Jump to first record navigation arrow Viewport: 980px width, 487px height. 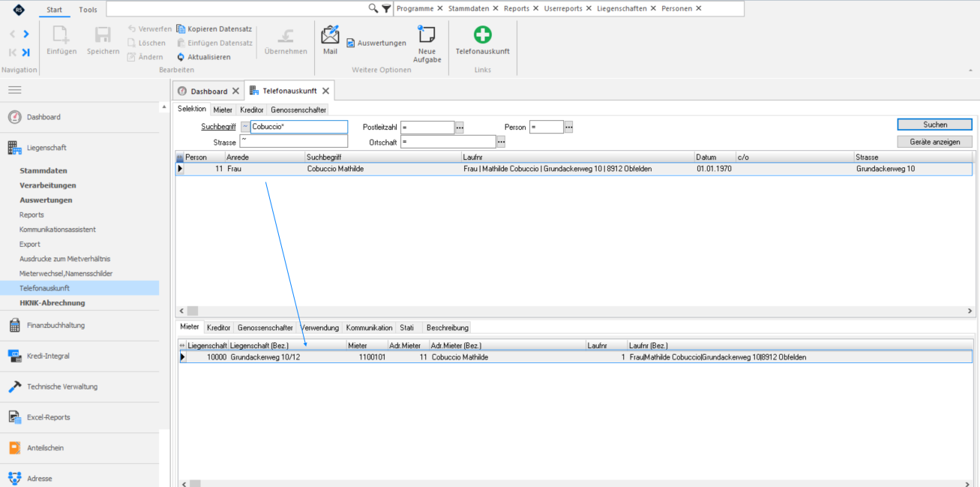click(12, 53)
